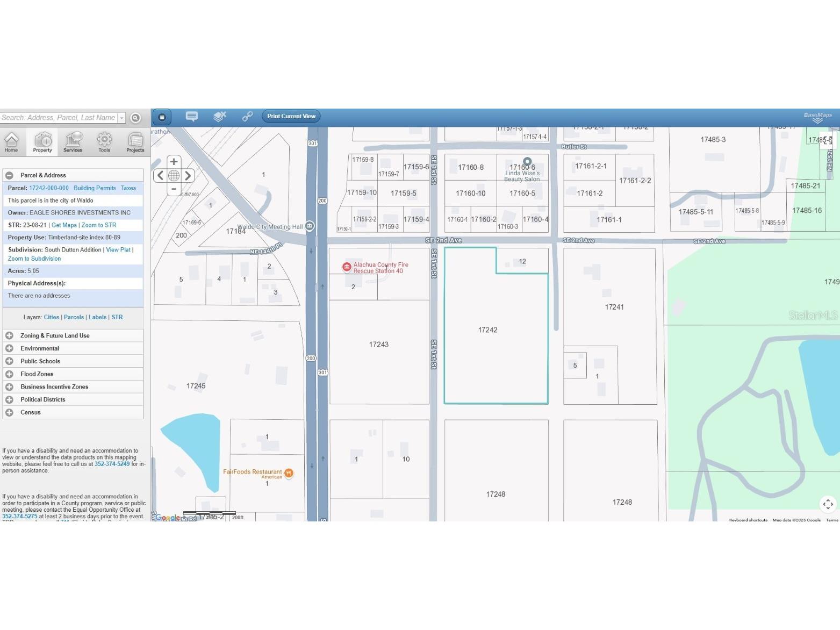This screenshot has width=840, height=630.
Task: Open the Building Permits link
Action: point(95,188)
